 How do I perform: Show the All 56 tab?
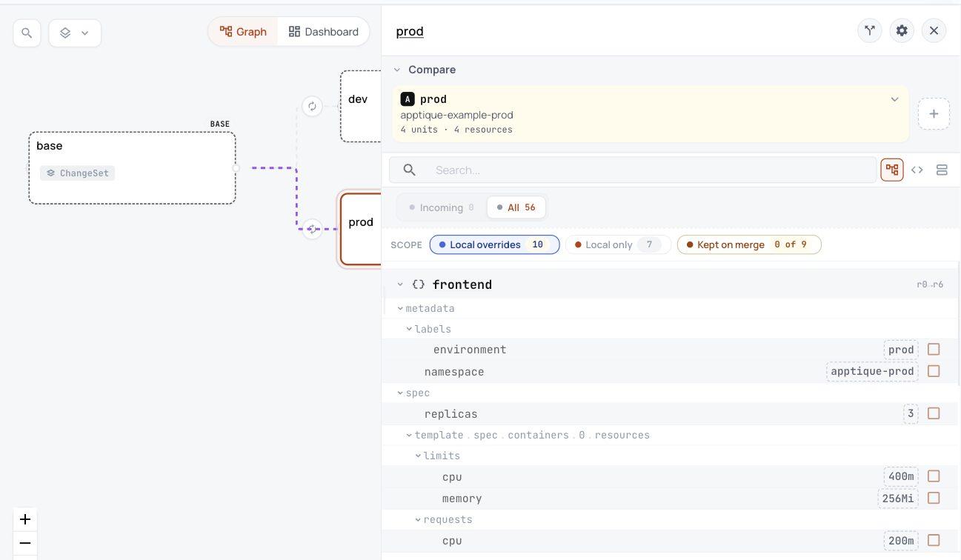(x=516, y=207)
